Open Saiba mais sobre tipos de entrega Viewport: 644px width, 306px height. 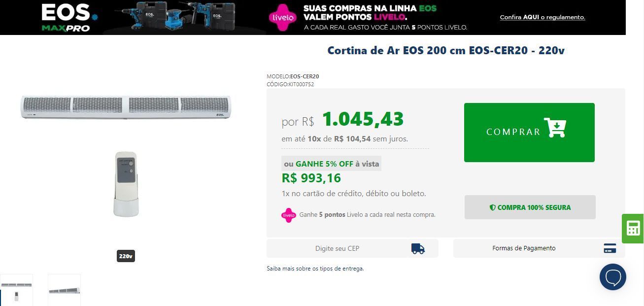click(x=315, y=269)
